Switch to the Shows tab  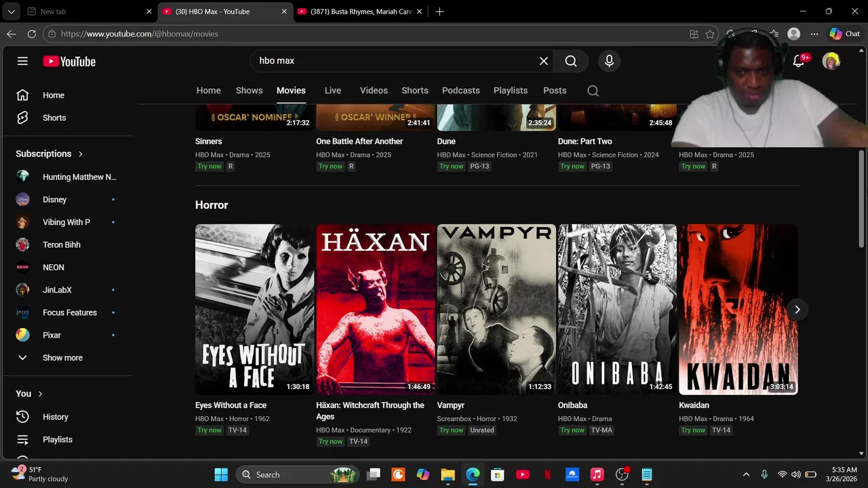coord(249,90)
